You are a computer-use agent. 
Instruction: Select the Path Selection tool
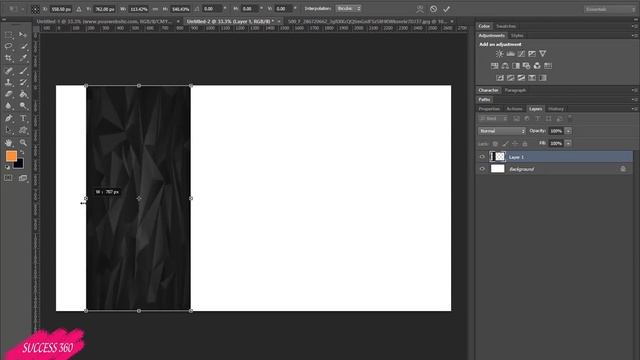(9, 130)
